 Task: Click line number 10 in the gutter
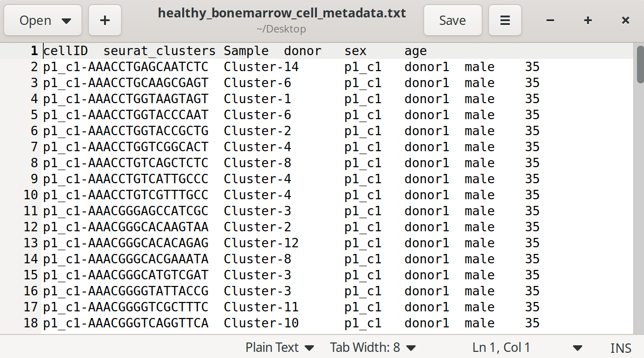click(x=31, y=195)
